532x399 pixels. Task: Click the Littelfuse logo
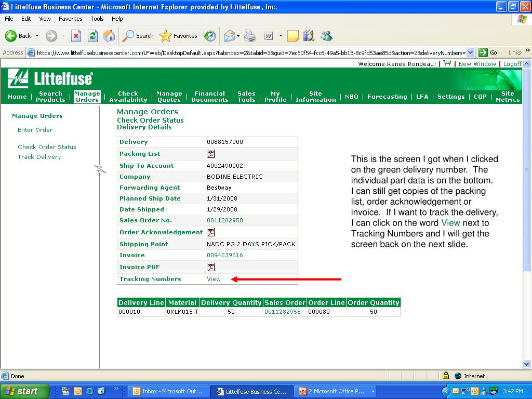pos(50,78)
